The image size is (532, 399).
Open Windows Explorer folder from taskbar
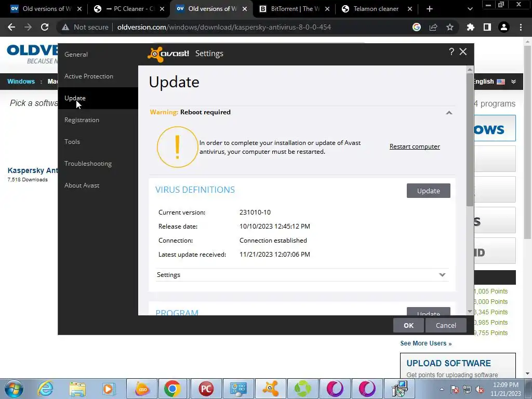77,389
